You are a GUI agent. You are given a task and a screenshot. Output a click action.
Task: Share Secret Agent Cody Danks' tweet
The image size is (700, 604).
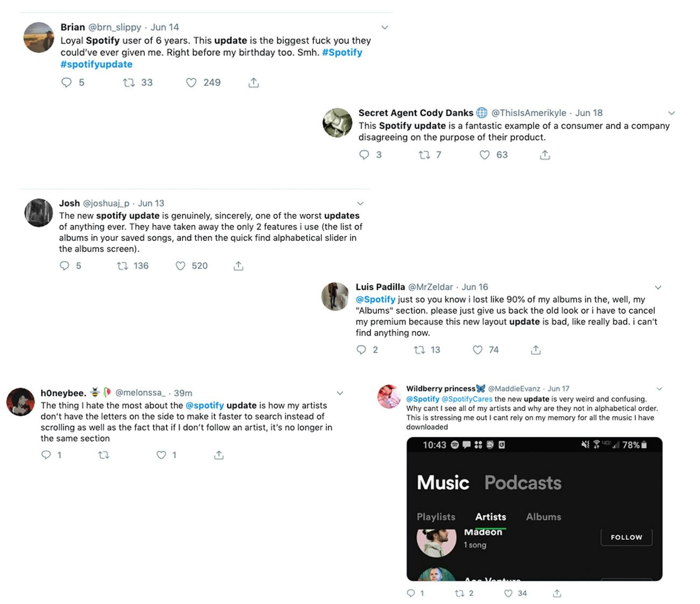[x=545, y=155]
